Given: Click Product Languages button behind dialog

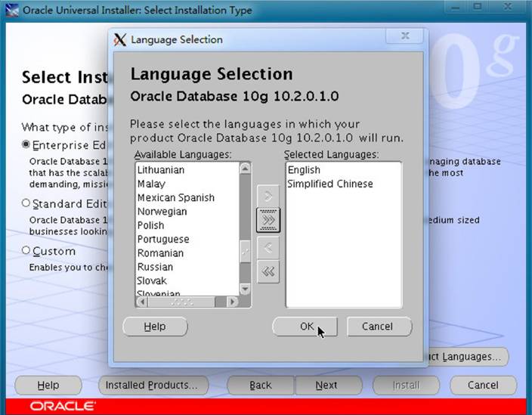Looking at the screenshot, I should [469, 357].
